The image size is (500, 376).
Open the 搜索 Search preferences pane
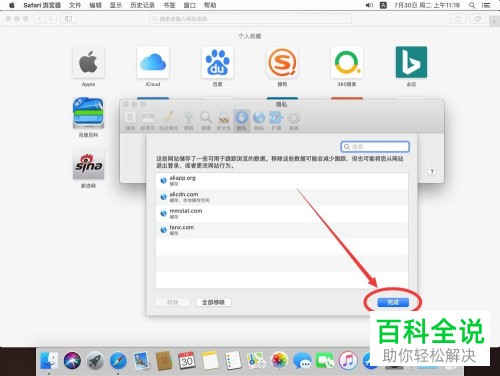206,121
